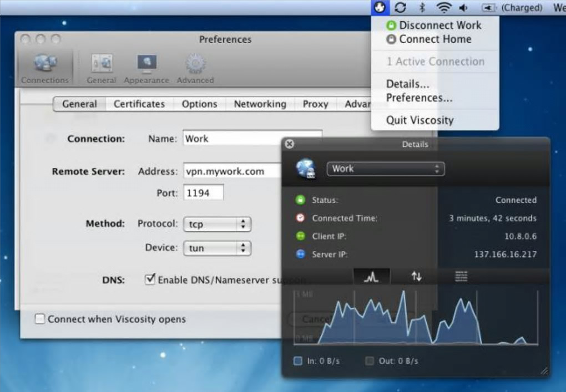Image resolution: width=566 pixels, height=392 pixels.
Task: Open Details... from the Viscosity menu
Action: [435, 84]
